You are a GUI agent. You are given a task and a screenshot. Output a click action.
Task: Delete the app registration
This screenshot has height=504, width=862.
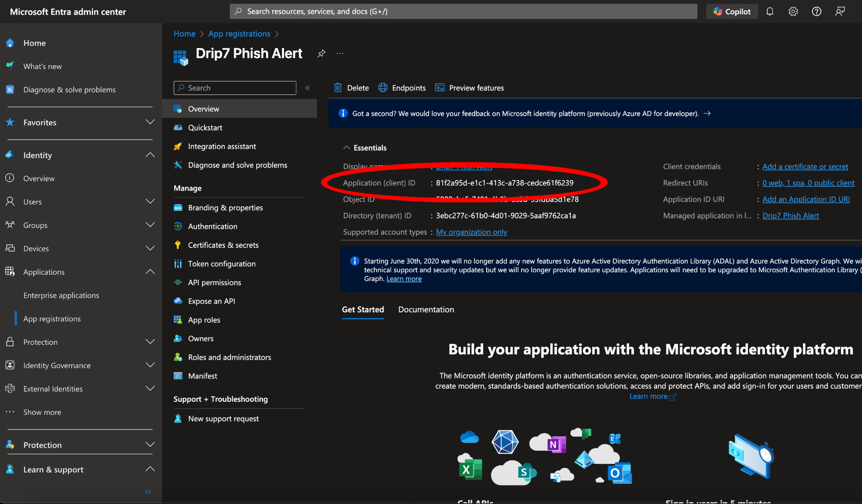point(351,88)
